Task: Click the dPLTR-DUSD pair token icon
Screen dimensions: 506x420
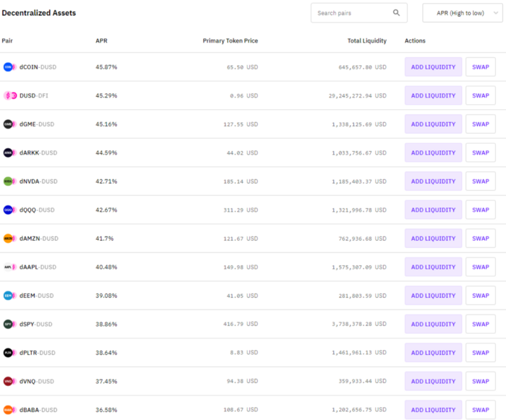Action: pos(9,353)
